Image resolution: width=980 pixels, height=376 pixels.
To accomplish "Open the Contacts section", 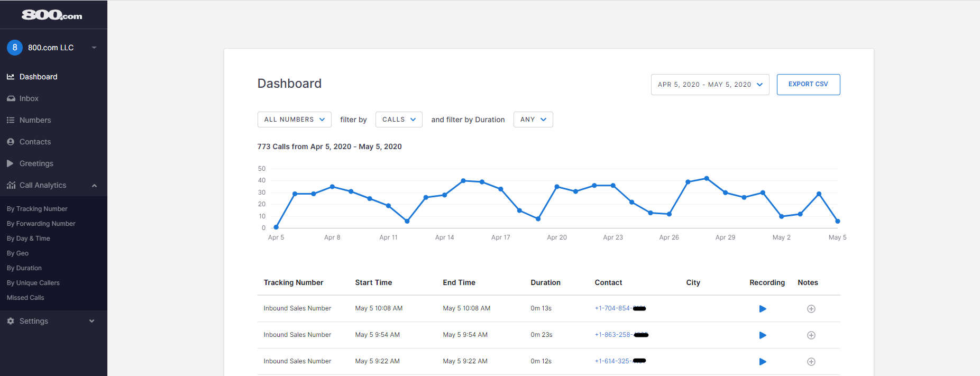I will click(x=35, y=142).
